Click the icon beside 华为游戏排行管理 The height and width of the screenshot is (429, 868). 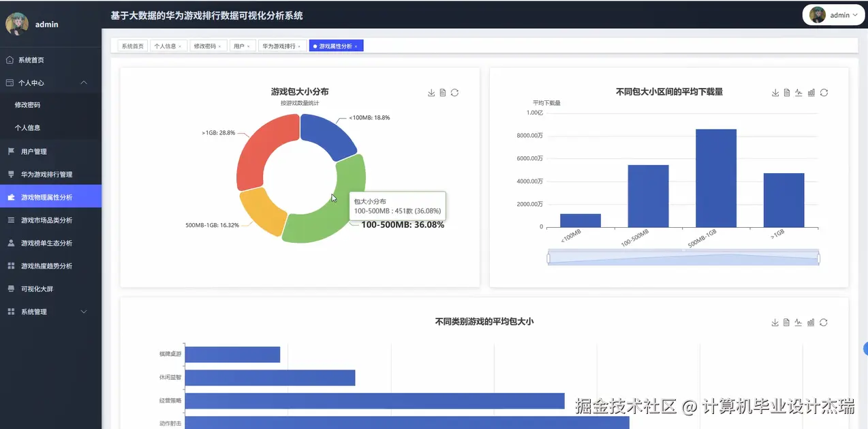coord(10,174)
